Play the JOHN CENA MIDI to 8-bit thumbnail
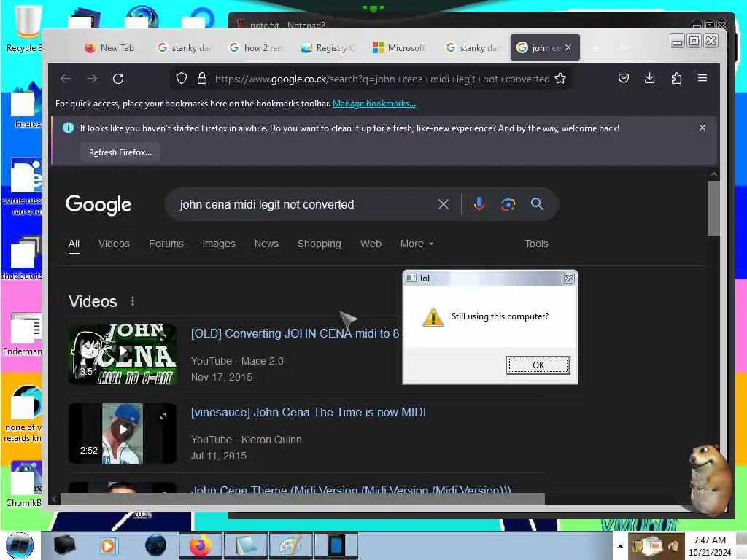 click(x=123, y=355)
